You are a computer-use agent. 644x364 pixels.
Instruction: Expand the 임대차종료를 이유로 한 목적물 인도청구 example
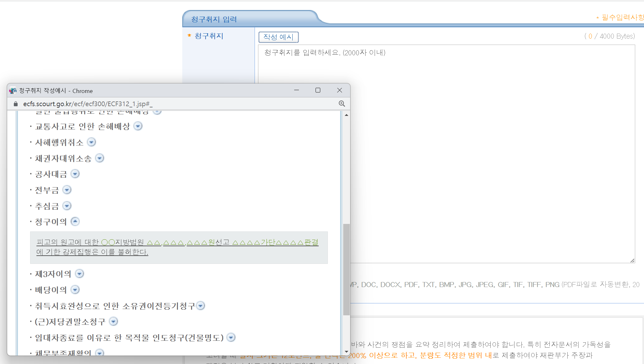(x=231, y=337)
